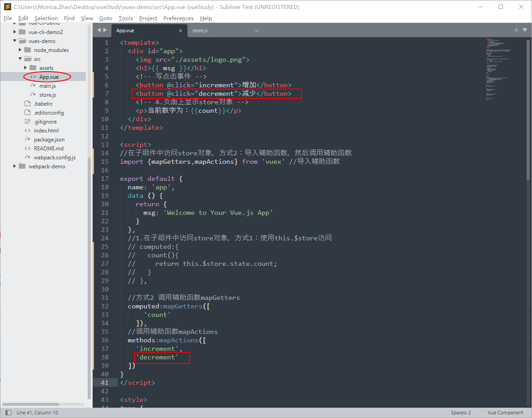Open the View menu
This screenshot has width=532, height=418.
tap(87, 18)
